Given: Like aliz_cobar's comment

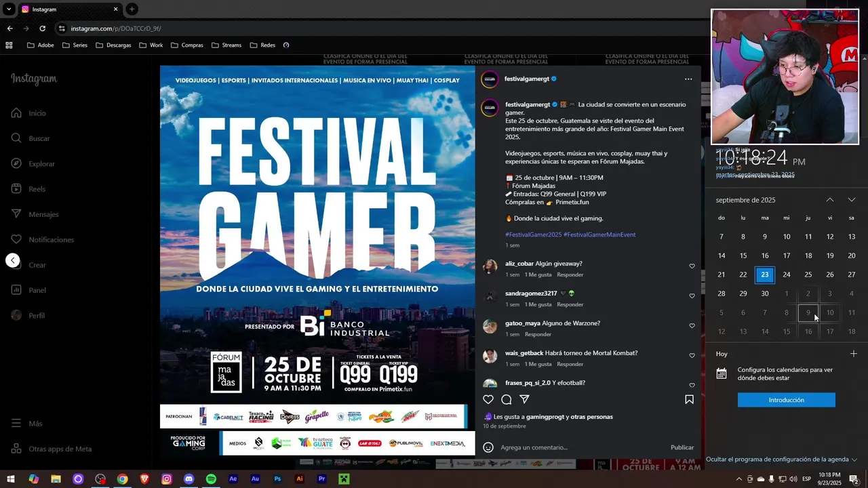Looking at the screenshot, I should point(692,266).
